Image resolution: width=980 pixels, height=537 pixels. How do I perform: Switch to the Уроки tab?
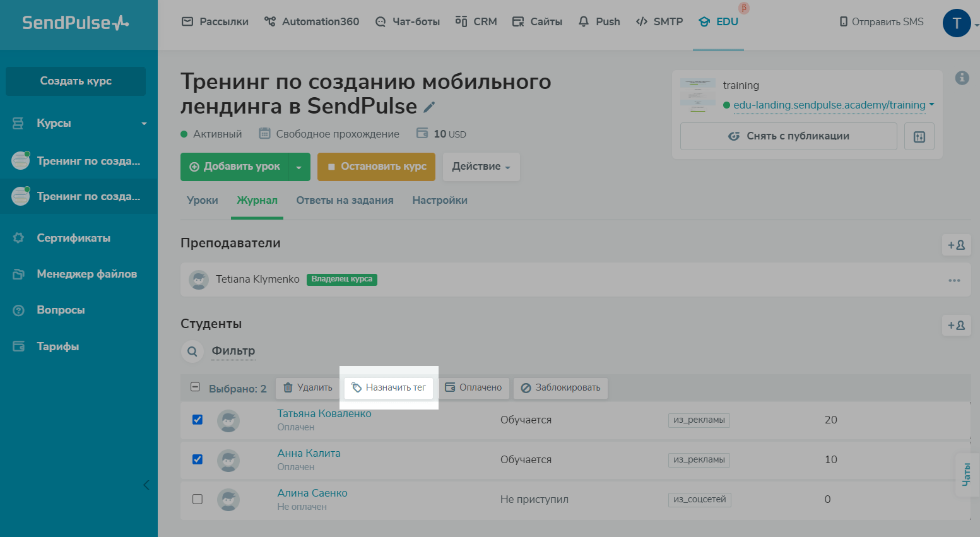click(x=202, y=200)
